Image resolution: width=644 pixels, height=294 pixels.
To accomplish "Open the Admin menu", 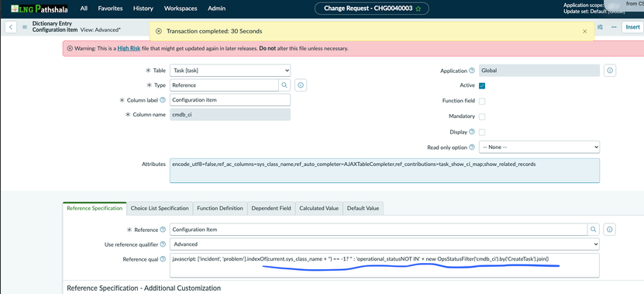I will 216,9.
